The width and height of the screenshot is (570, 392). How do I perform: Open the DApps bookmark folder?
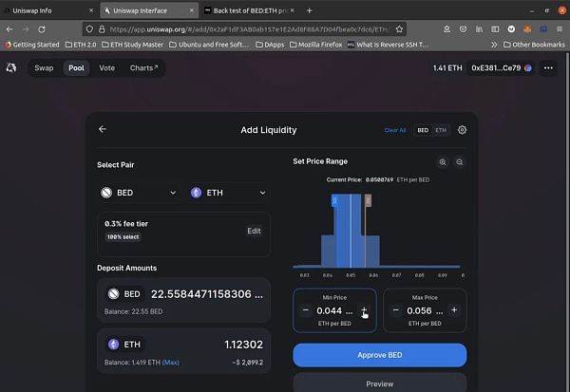pyautogui.click(x=270, y=45)
